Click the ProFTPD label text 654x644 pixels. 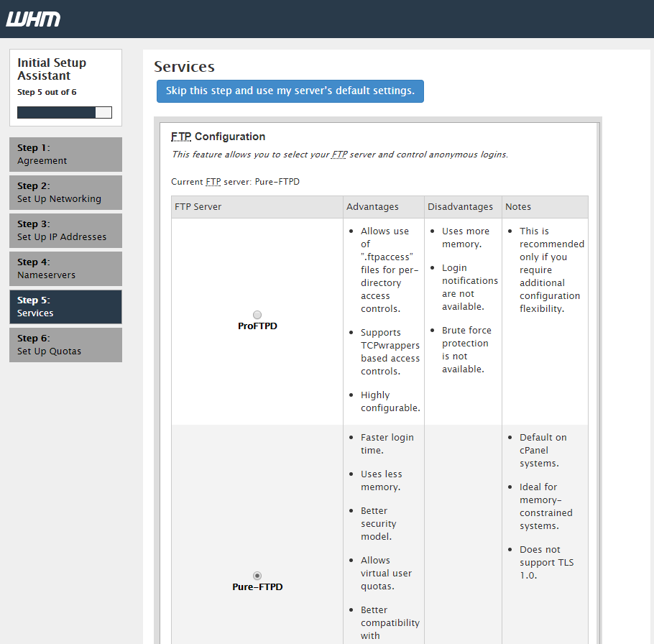(257, 326)
